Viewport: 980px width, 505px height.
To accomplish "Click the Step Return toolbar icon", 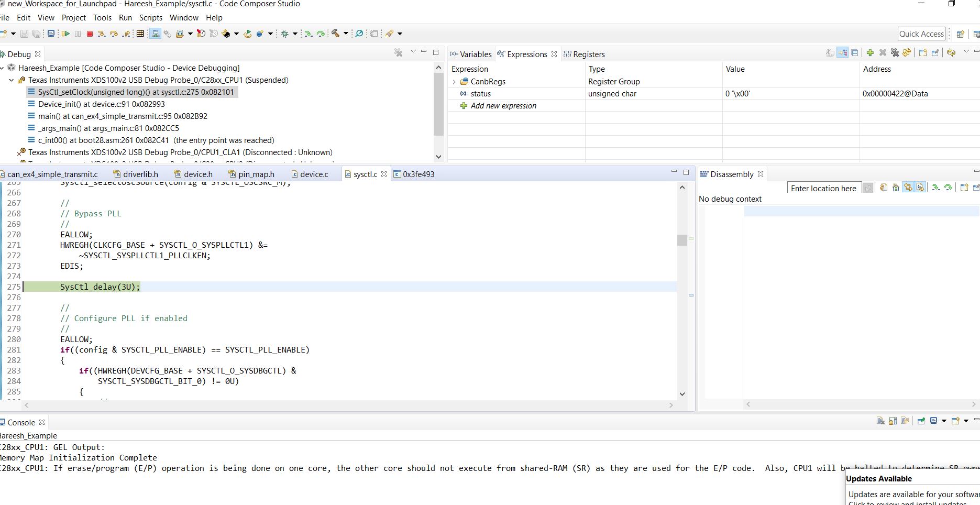I will point(126,34).
